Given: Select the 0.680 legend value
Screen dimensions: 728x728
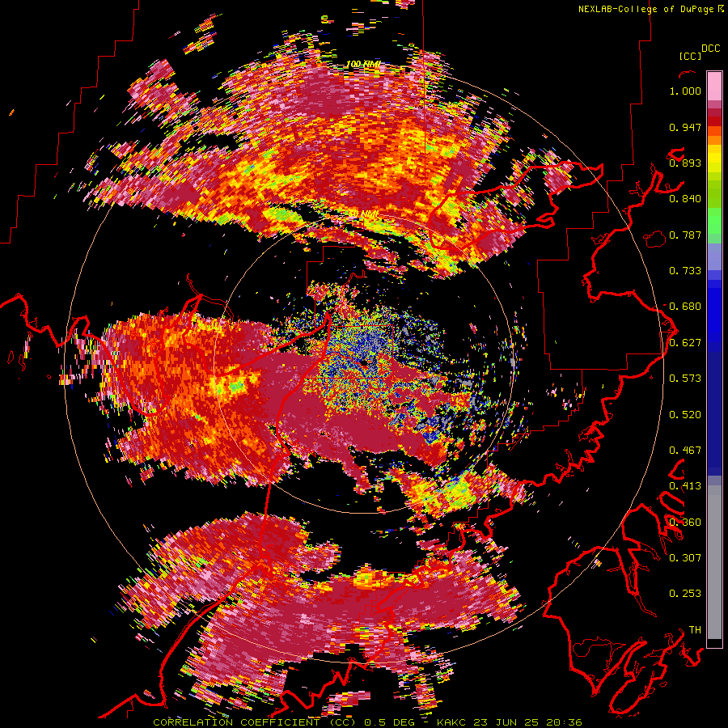Looking at the screenshot, I should tap(685, 307).
